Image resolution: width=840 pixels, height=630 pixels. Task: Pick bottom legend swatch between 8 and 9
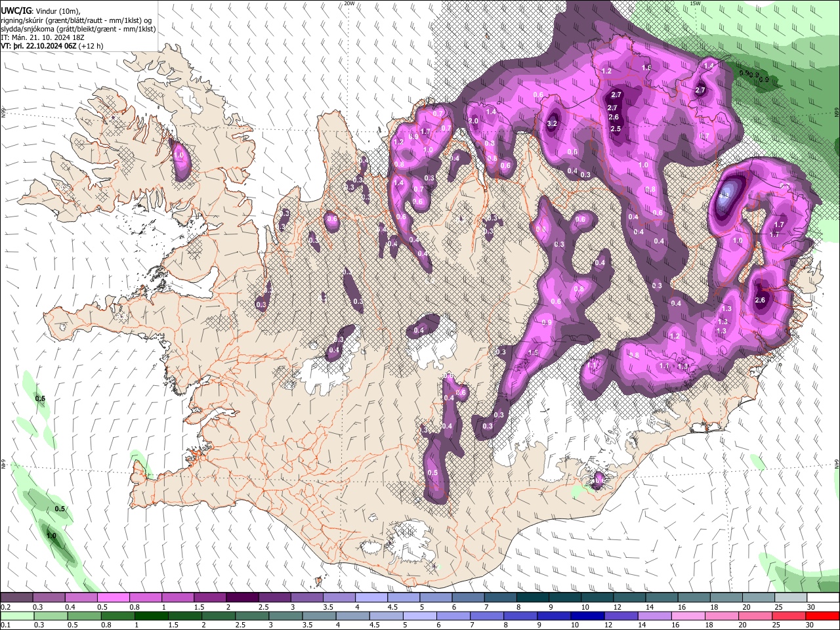tap(520, 616)
